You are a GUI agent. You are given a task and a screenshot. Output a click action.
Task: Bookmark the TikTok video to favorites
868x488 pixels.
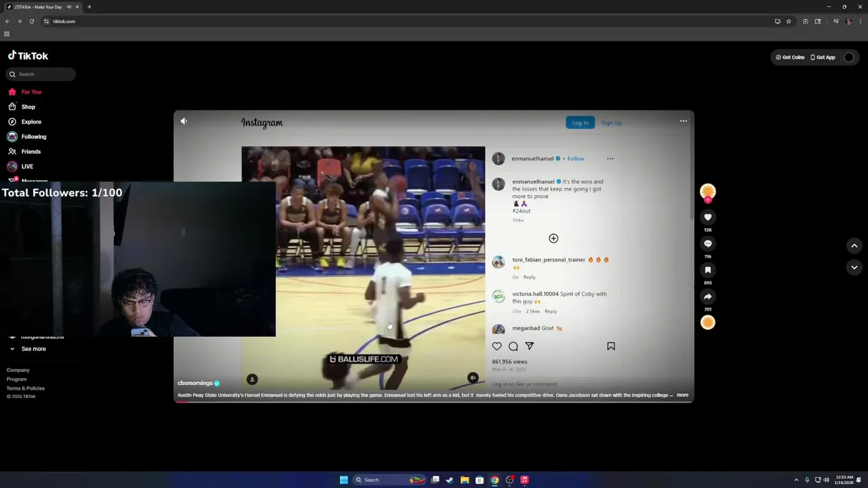[708, 270]
